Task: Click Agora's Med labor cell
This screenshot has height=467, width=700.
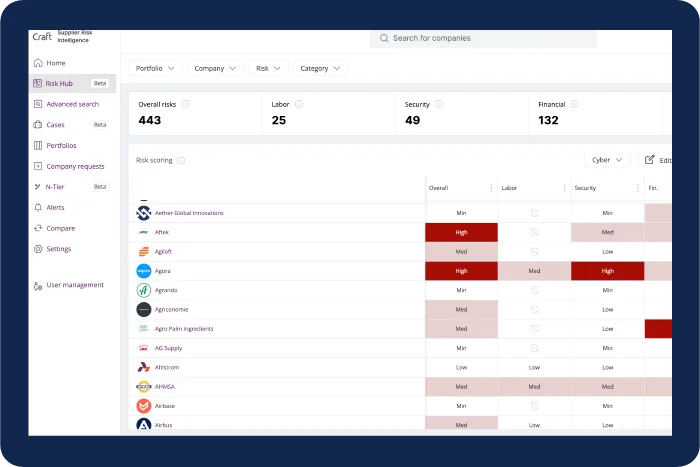Action: (x=534, y=271)
